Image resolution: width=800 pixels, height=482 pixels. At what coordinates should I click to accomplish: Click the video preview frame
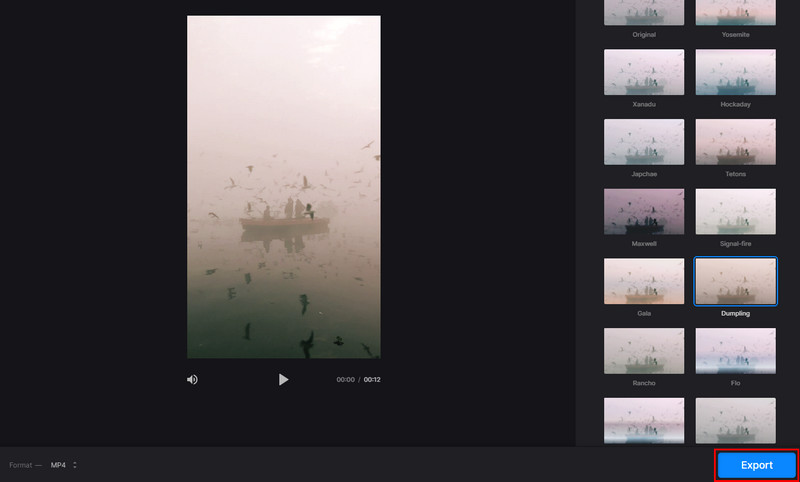[284, 187]
